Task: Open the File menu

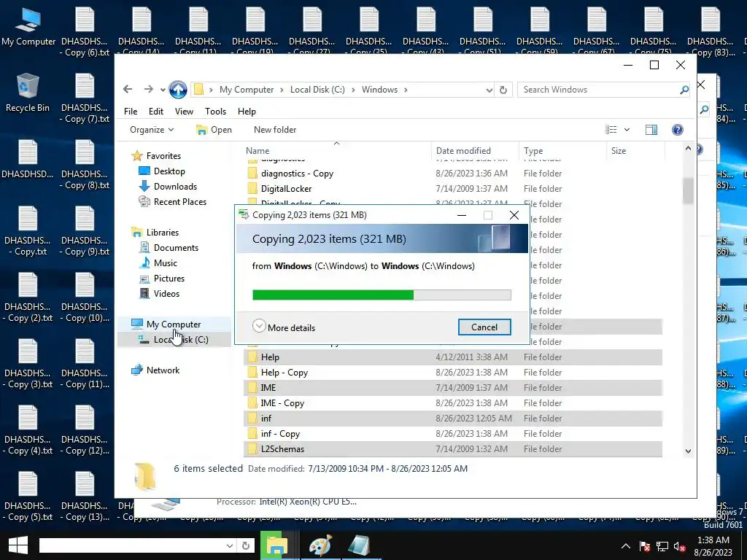Action: [131, 112]
